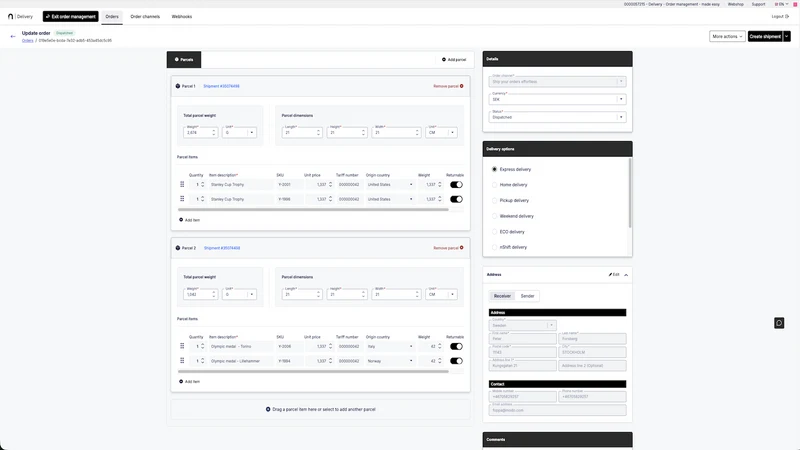The image size is (800, 450).
Task: Open Parcel 2 Shipment number link
Action: point(222,248)
